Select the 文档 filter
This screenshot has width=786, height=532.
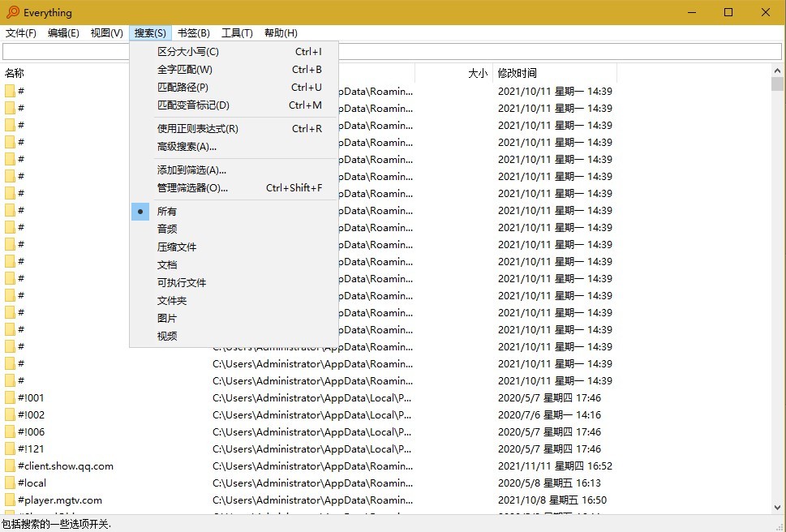(234, 265)
